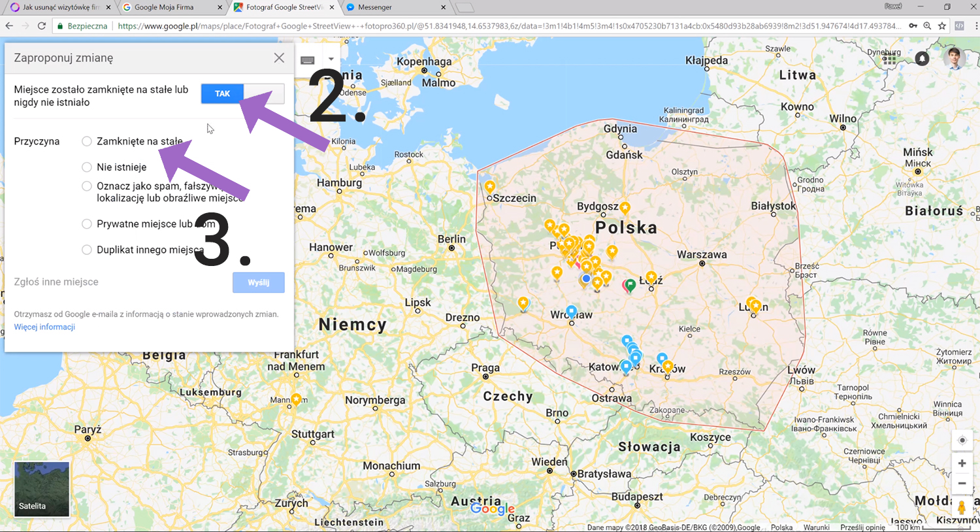Click the zoom magnifier icon in address bar
This screenshot has width=980, height=532.
pos(927,26)
